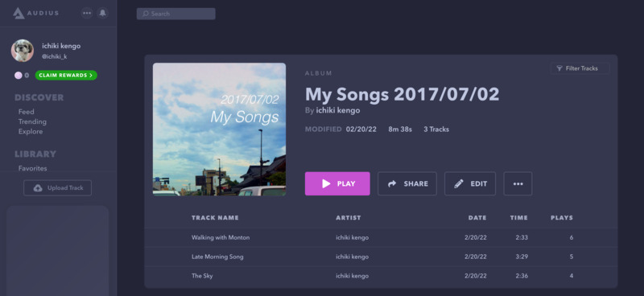Screen dimensions: 644x296
Task: Click modified date 02/20/22
Action: (361, 129)
